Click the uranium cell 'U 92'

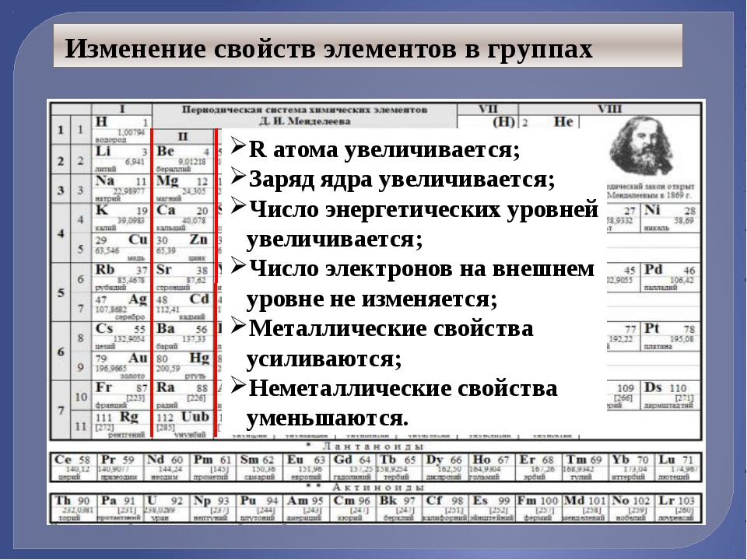(166, 508)
